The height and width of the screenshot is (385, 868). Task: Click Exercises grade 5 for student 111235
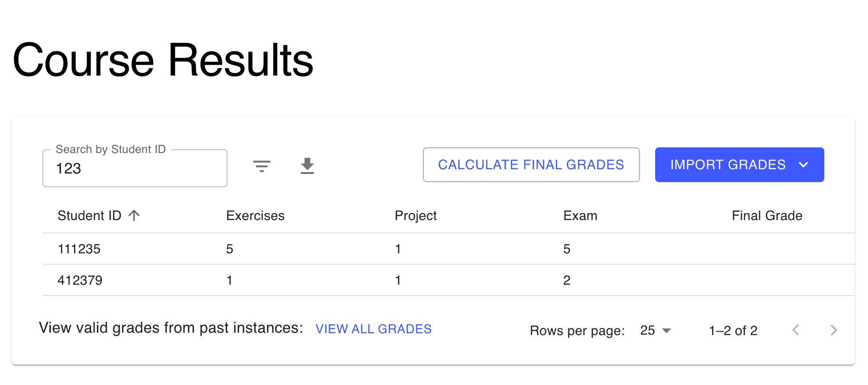click(x=229, y=249)
